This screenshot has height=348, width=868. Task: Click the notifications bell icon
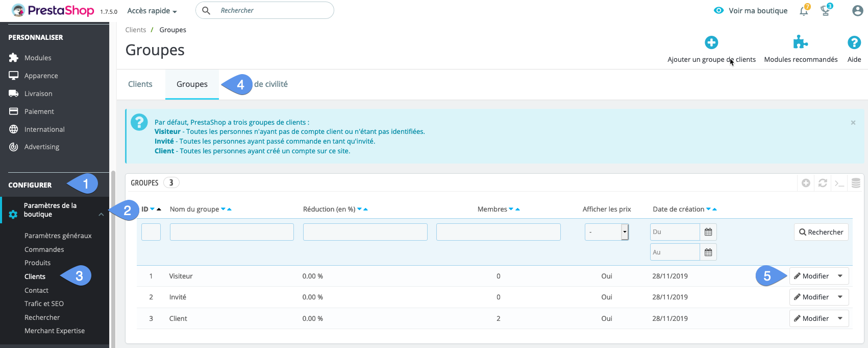coord(804,11)
